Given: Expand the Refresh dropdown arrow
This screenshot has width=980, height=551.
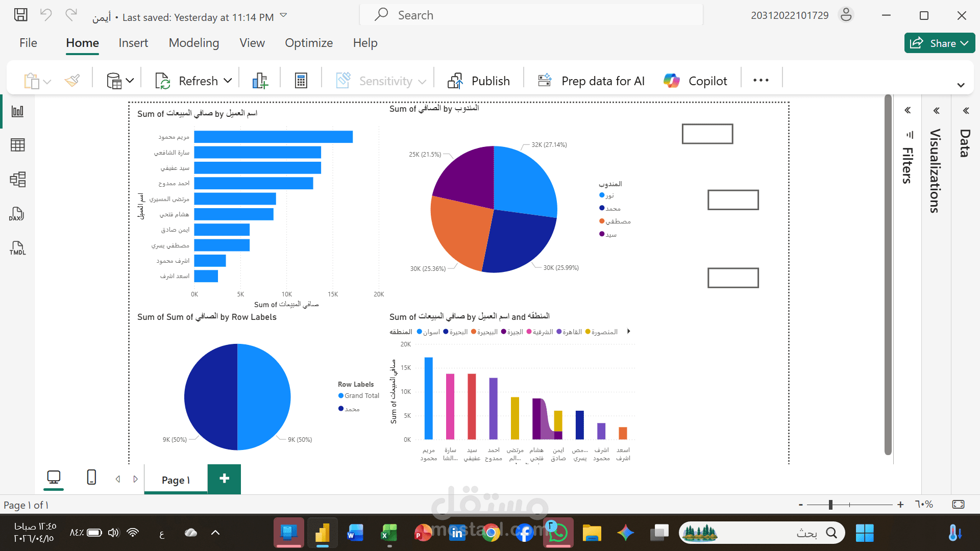Looking at the screenshot, I should point(228,81).
